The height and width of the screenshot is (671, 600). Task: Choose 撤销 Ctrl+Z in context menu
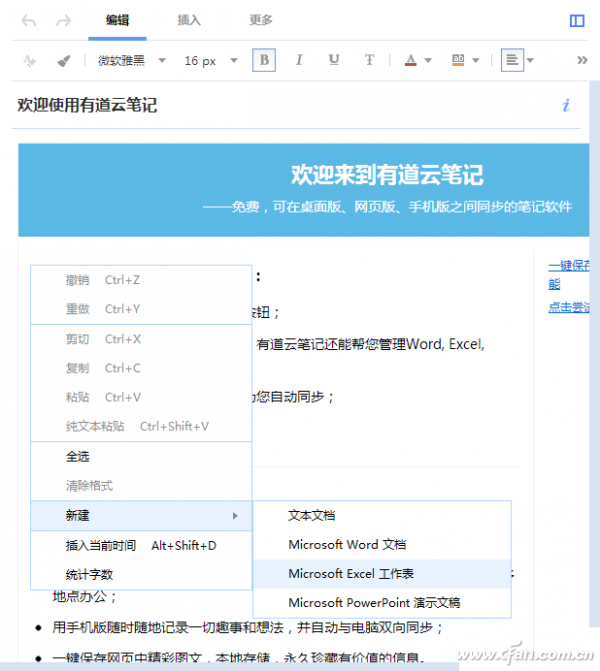point(141,280)
